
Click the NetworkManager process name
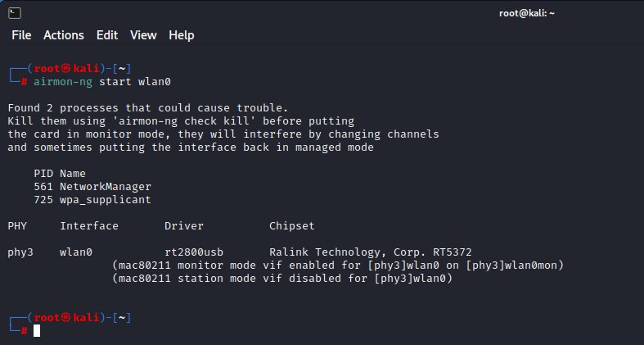pyautogui.click(x=106, y=187)
